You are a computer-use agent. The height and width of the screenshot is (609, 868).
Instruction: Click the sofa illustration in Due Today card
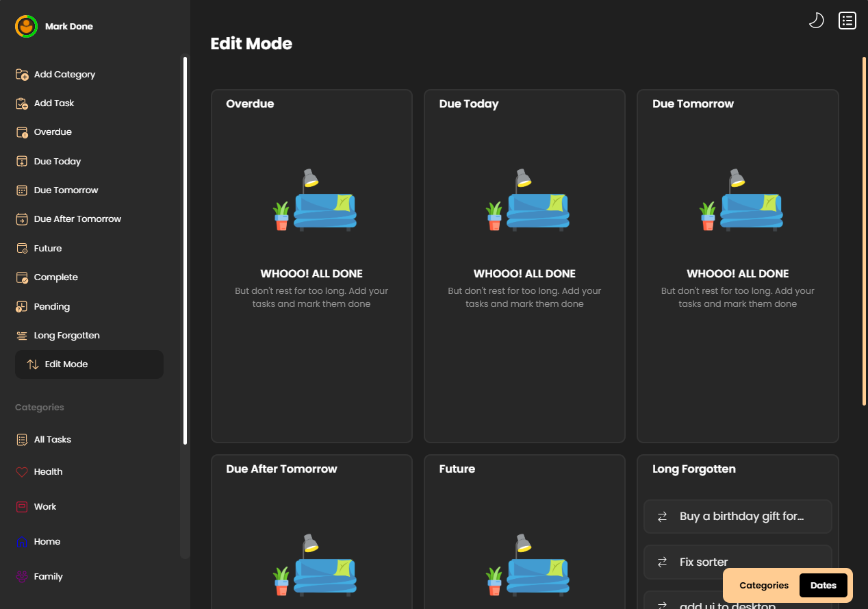pyautogui.click(x=528, y=200)
